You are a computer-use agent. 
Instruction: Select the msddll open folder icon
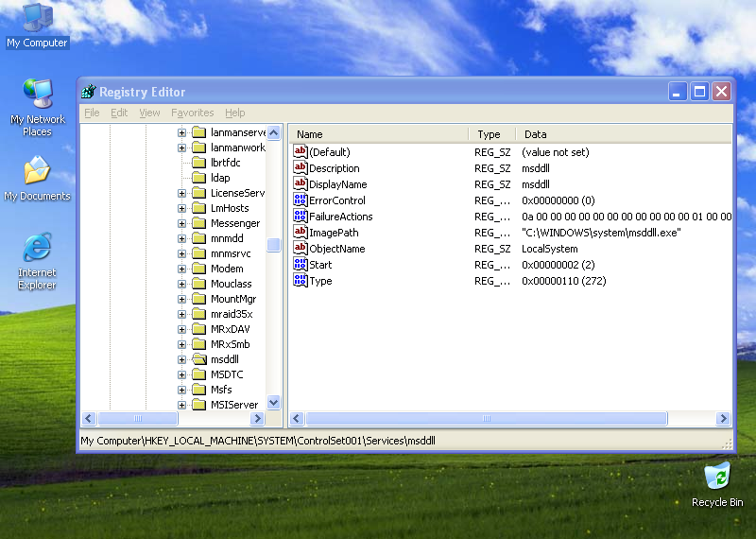[199, 359]
